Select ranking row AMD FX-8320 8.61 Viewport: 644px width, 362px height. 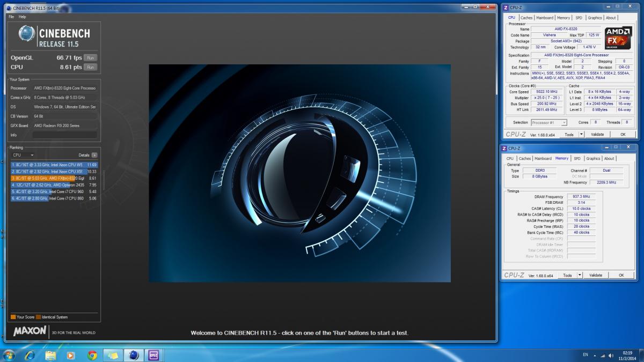(x=54, y=178)
